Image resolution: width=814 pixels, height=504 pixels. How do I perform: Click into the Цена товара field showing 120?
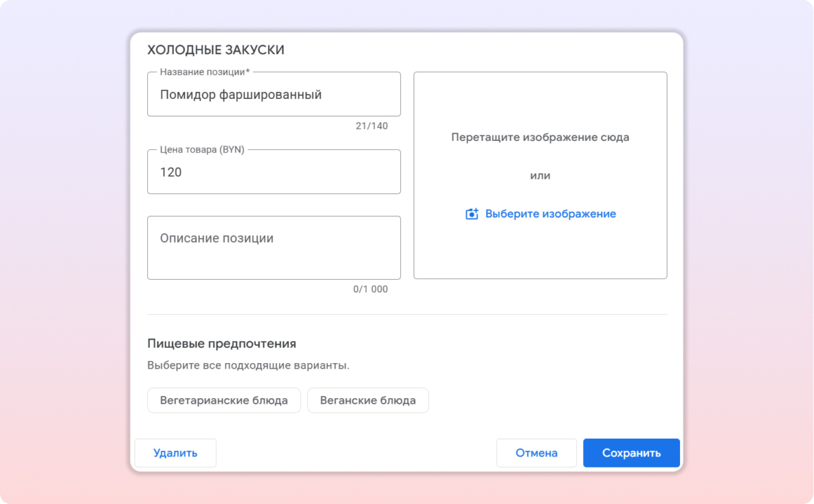point(274,173)
